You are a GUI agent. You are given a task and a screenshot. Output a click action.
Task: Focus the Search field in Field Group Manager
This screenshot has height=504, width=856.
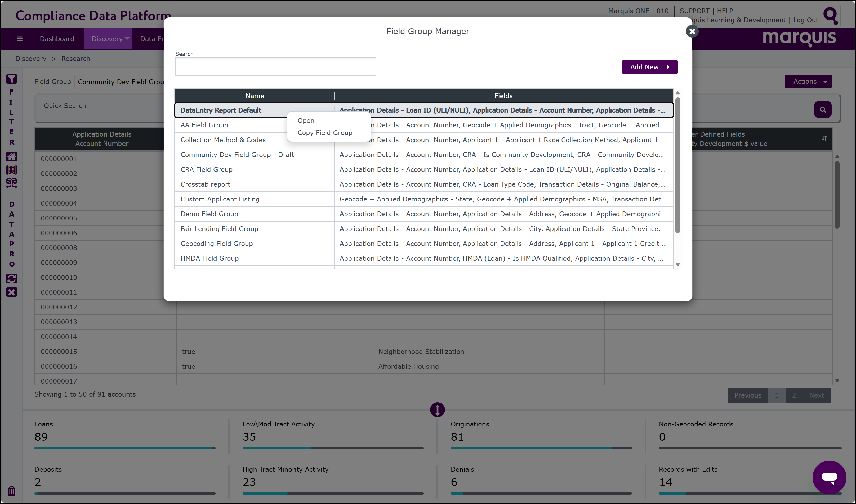[276, 66]
